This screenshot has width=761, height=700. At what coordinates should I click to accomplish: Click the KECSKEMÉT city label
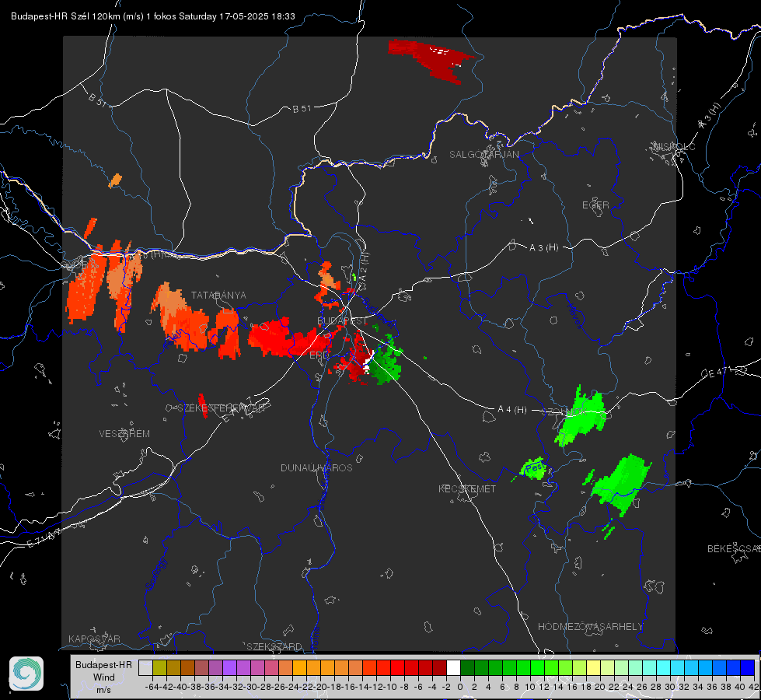[467, 488]
